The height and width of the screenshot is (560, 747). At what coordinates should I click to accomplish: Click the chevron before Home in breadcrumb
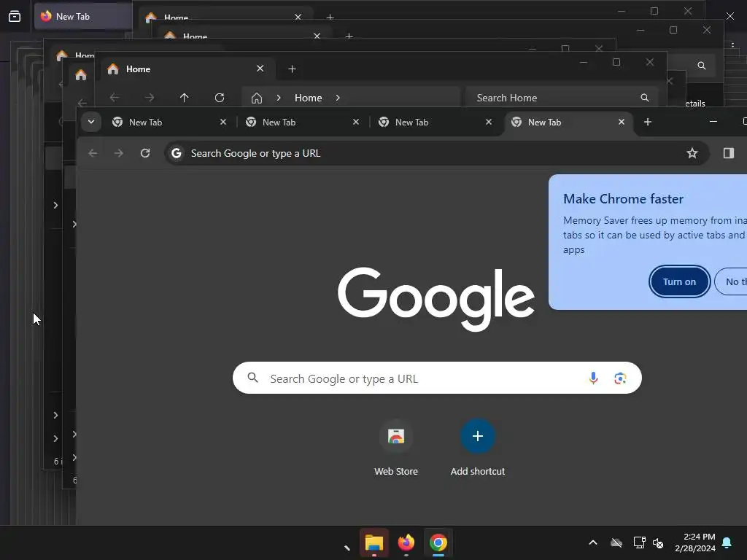279,98
